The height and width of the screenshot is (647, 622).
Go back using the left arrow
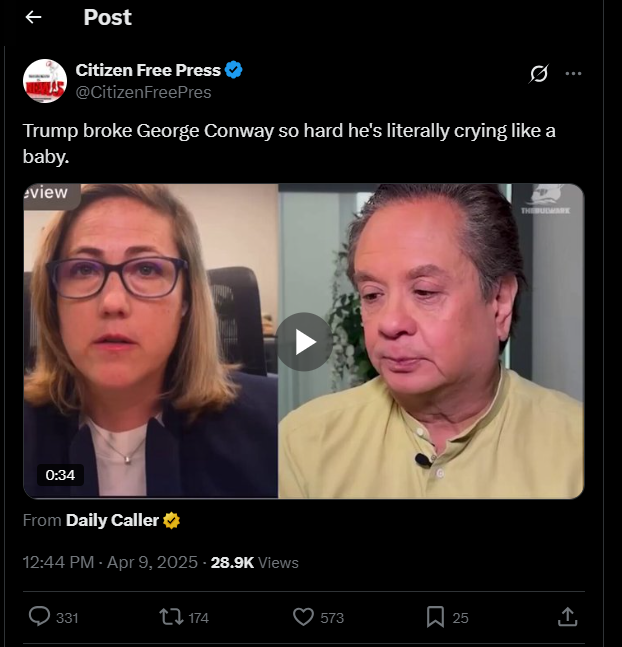(x=33, y=17)
